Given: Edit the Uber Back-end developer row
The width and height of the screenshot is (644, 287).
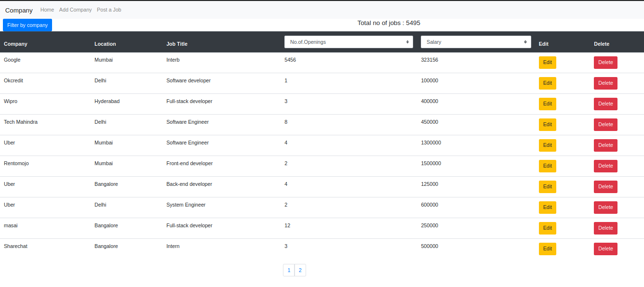Looking at the screenshot, I should pyautogui.click(x=548, y=187).
